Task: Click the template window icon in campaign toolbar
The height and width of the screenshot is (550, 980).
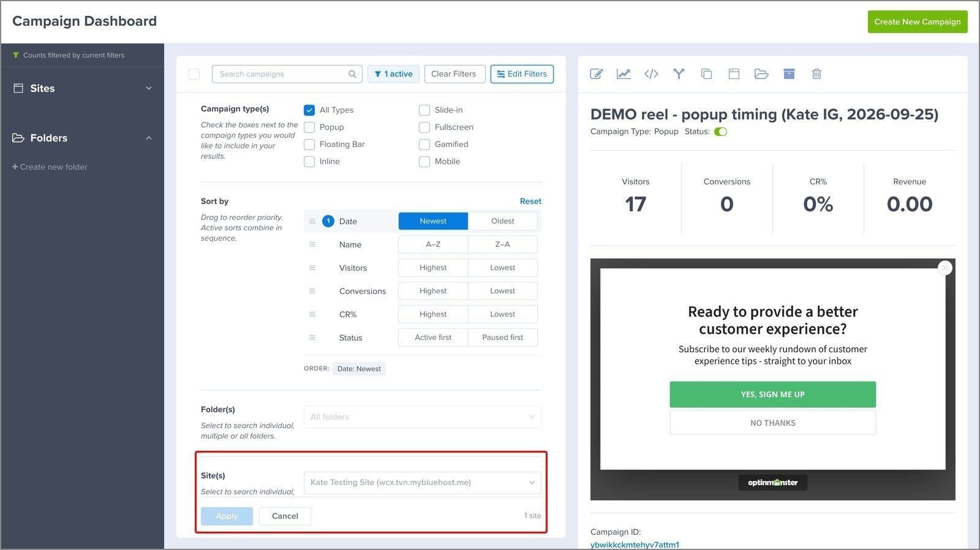Action: (734, 74)
